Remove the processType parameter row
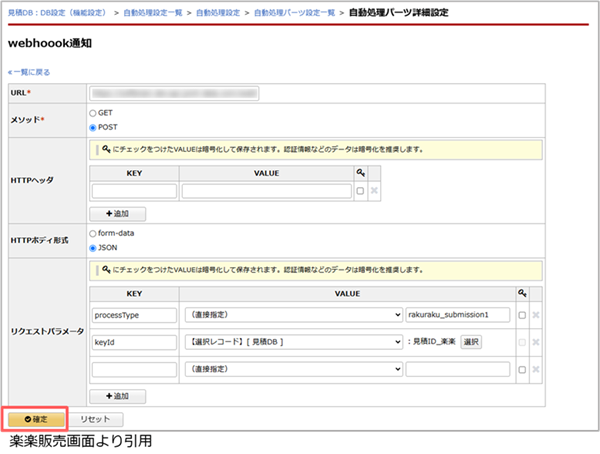The height and width of the screenshot is (454, 600). click(x=537, y=315)
